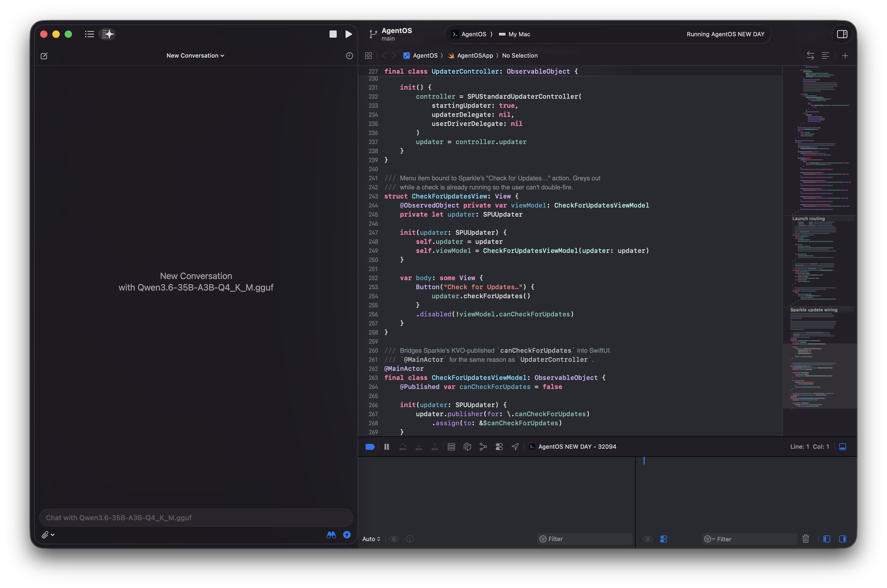Click the AgentOS main branch title
Viewport: 887px width, 588px height.
click(x=397, y=34)
